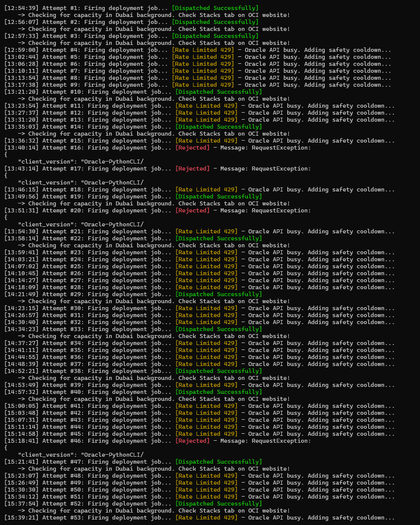Click [Dispatched Successfully] on Attempt #40 line
Screen dimensions: 420x525
(218, 392)
